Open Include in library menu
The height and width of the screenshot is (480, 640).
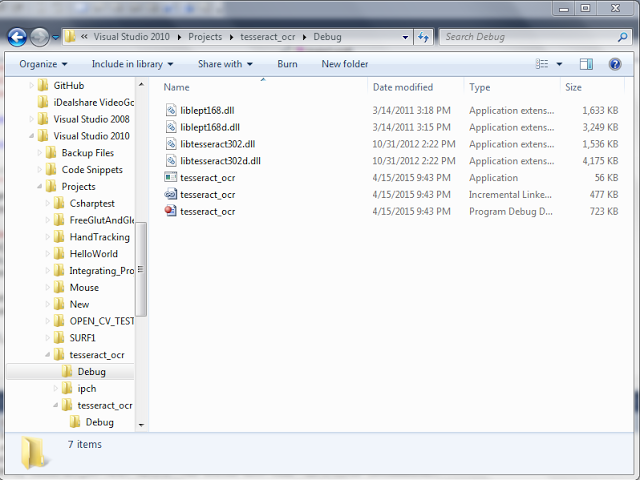pyautogui.click(x=132, y=64)
